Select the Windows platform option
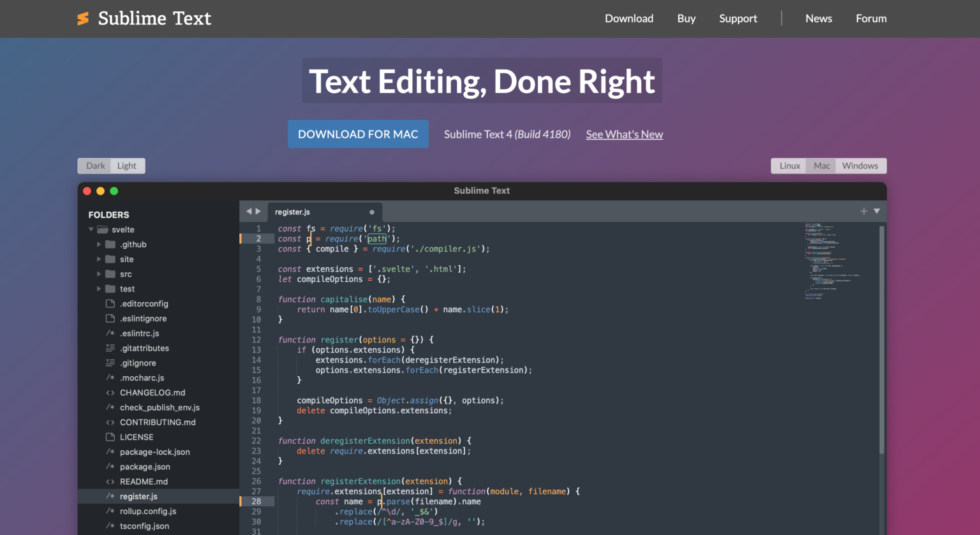Image resolution: width=980 pixels, height=535 pixels. [859, 165]
